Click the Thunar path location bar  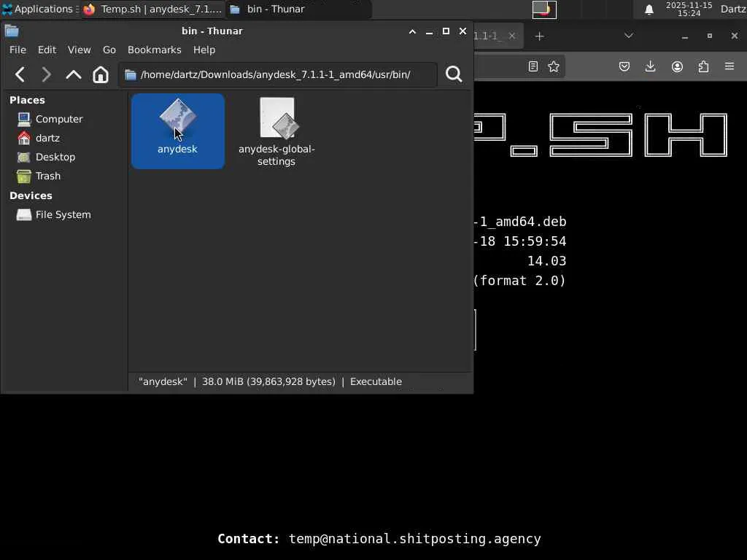tap(278, 75)
